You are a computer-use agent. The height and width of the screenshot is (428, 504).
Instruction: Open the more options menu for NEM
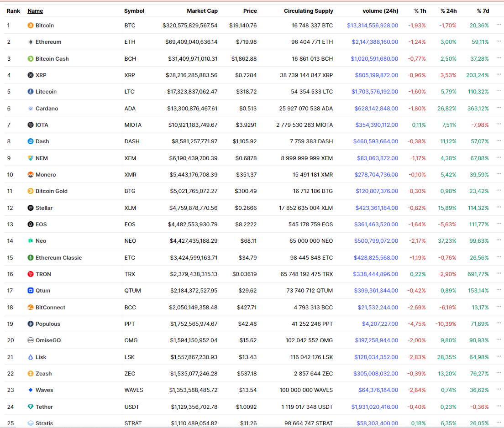(x=499, y=158)
